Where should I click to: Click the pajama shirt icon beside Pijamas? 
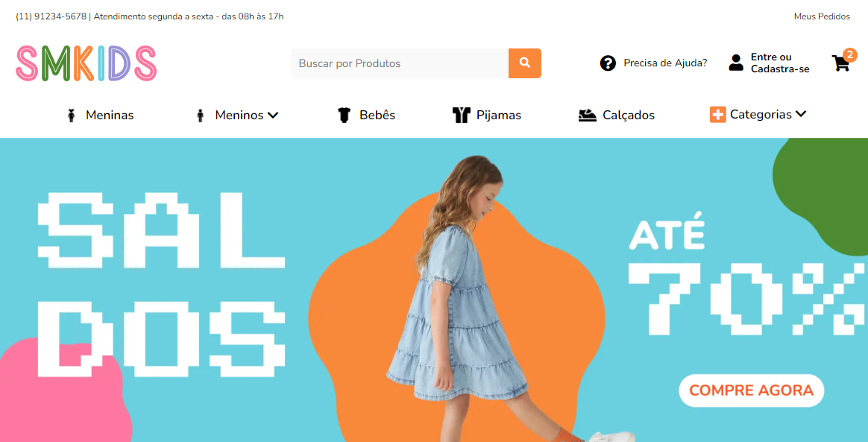461,115
